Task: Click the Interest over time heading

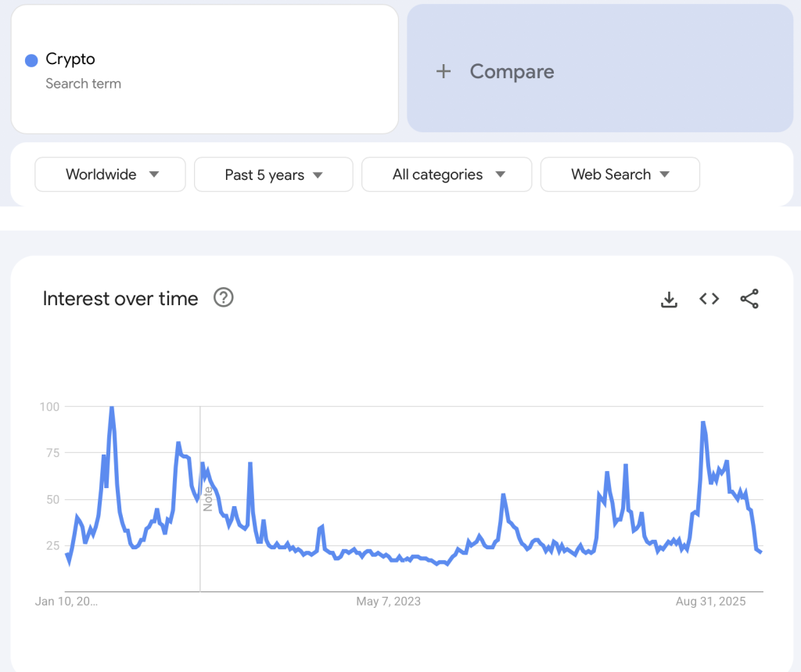Action: (120, 298)
